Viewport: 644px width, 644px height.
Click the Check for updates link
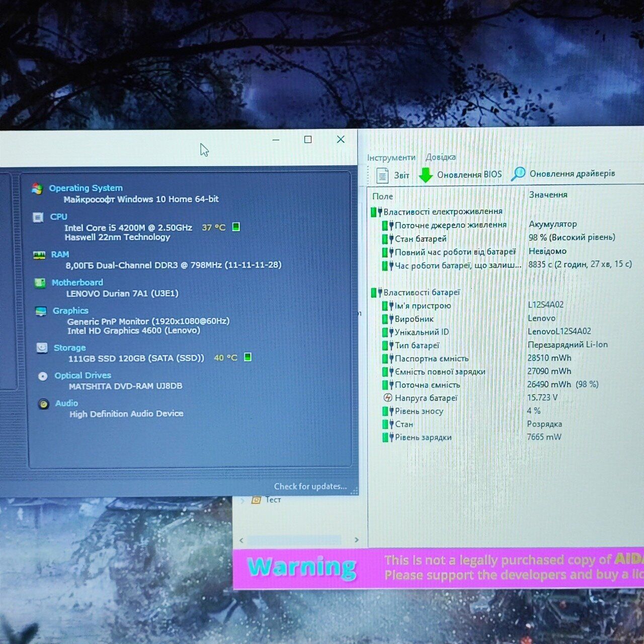(x=310, y=487)
